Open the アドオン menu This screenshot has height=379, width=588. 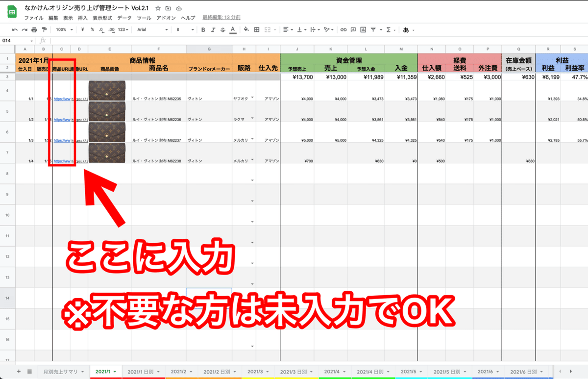(x=166, y=18)
